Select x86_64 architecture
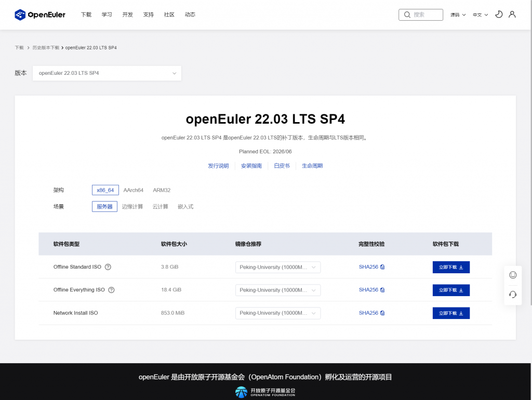Screen dimensions: 532x400 (105, 190)
